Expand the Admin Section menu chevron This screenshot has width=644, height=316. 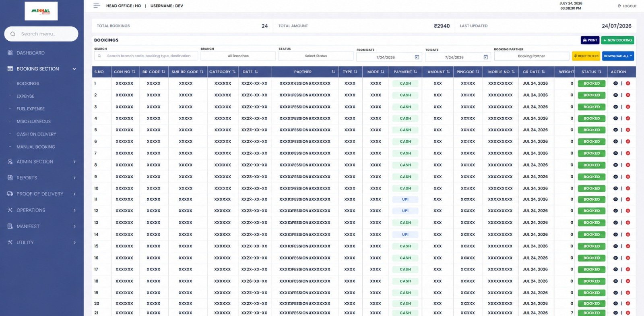(x=74, y=162)
